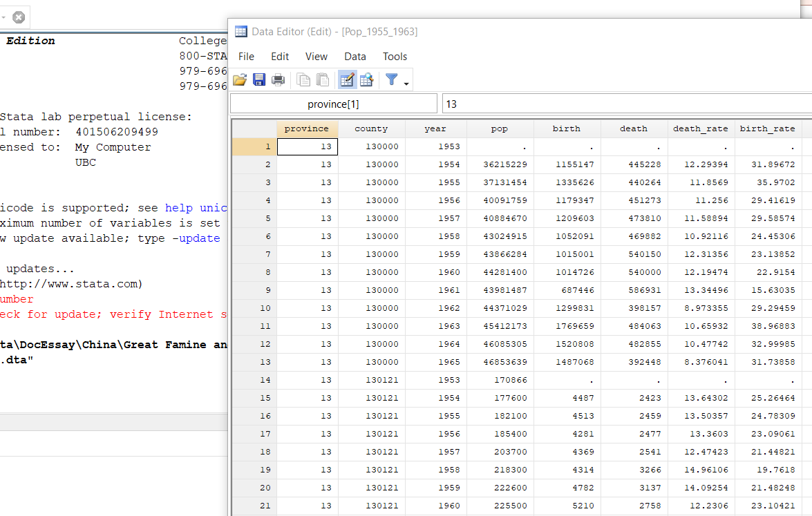This screenshot has height=516, width=812.
Task: Open the View menu
Action: click(x=317, y=57)
